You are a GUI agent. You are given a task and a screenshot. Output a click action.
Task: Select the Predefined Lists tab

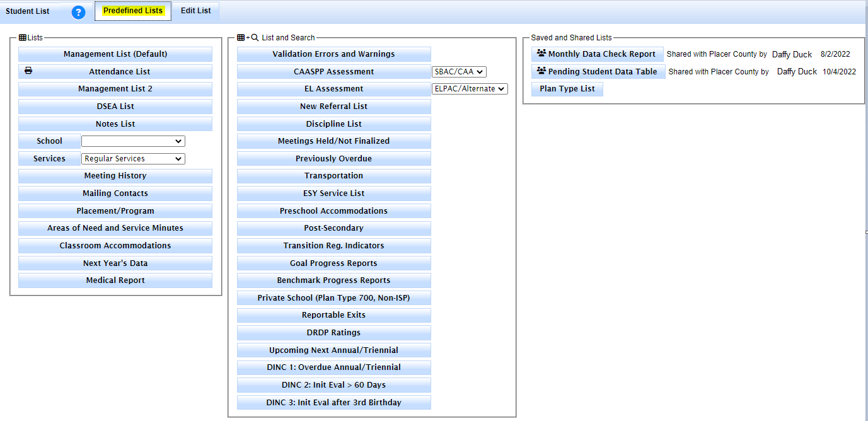click(132, 11)
